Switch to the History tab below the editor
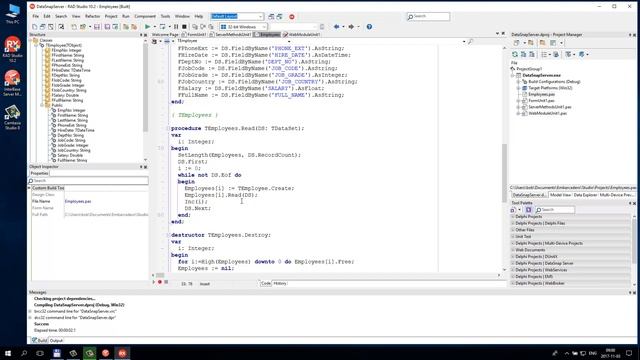 (x=280, y=283)
